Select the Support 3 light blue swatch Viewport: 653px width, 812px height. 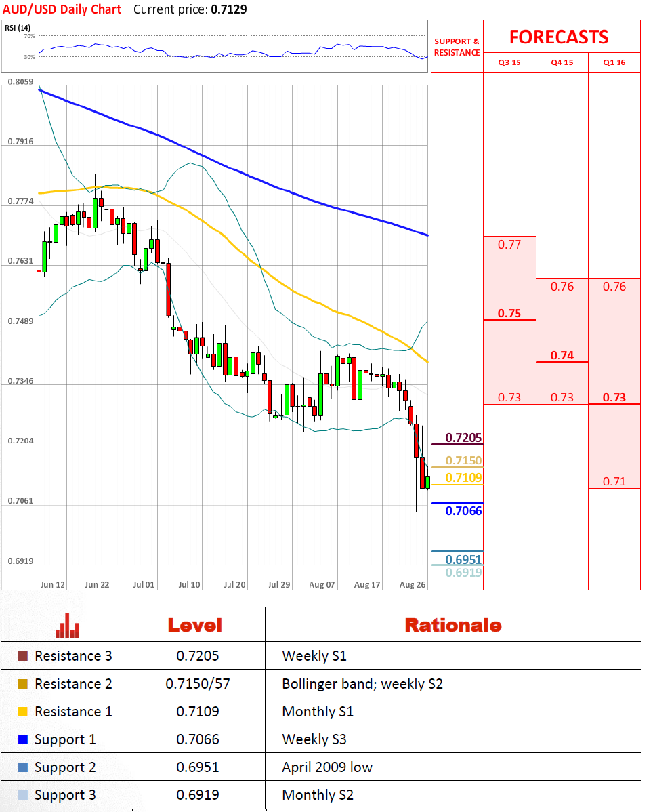point(23,795)
